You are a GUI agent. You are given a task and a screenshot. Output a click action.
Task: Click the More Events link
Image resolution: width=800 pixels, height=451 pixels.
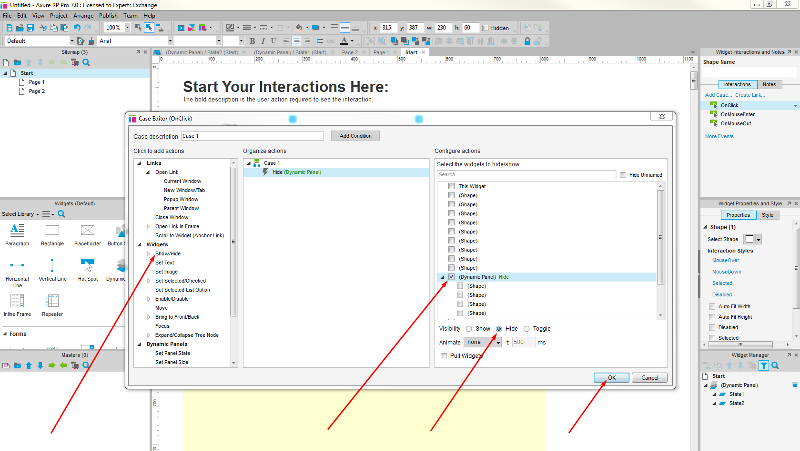click(719, 136)
